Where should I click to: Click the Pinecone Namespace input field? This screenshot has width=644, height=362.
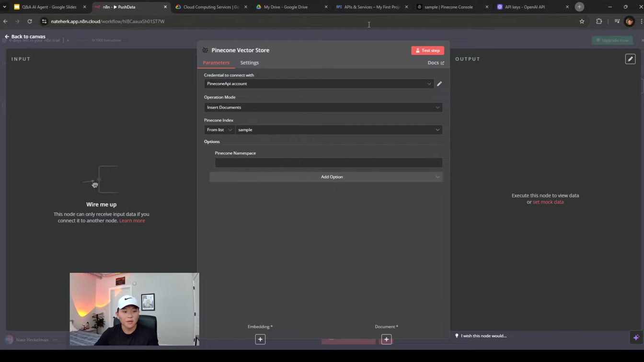tap(329, 163)
